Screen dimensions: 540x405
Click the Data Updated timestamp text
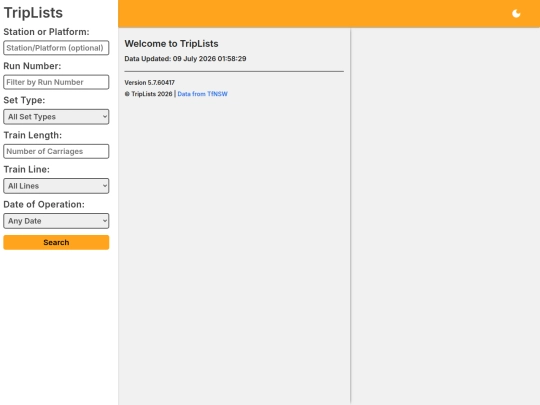click(185, 59)
